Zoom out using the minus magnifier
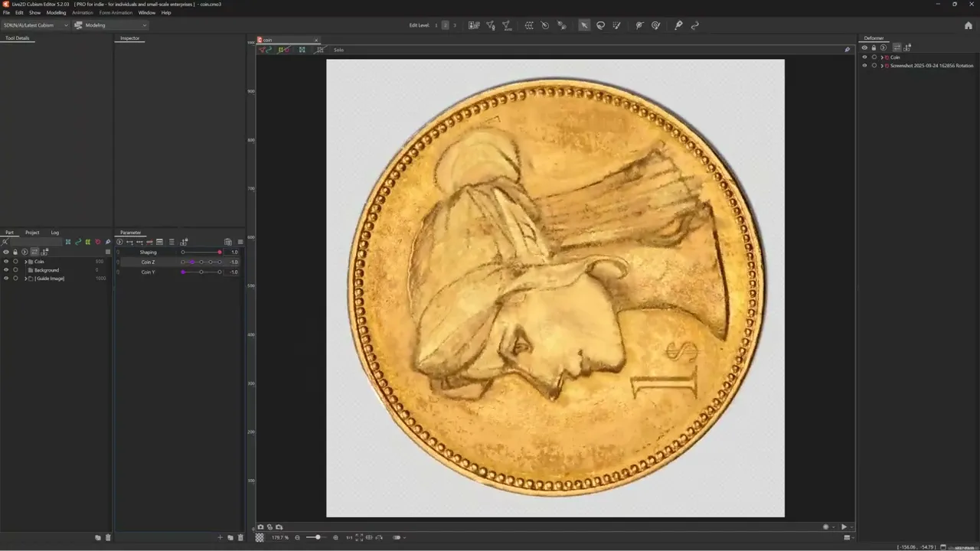Viewport: 980px width, 551px height. coord(298,537)
